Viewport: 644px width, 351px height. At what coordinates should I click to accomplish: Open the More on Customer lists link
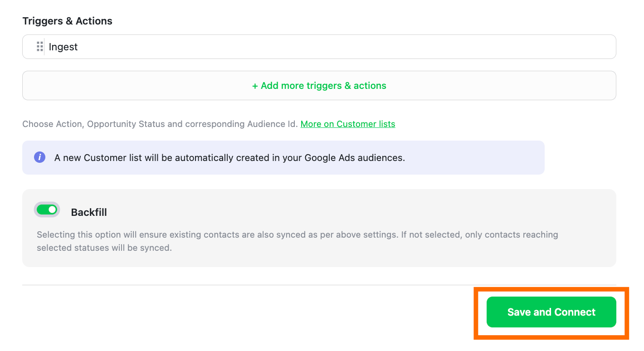pyautogui.click(x=348, y=124)
